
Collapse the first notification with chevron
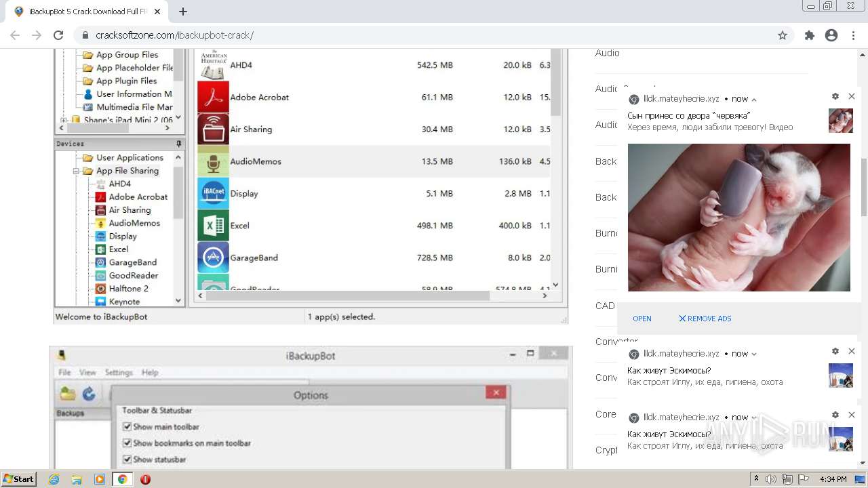(x=754, y=100)
